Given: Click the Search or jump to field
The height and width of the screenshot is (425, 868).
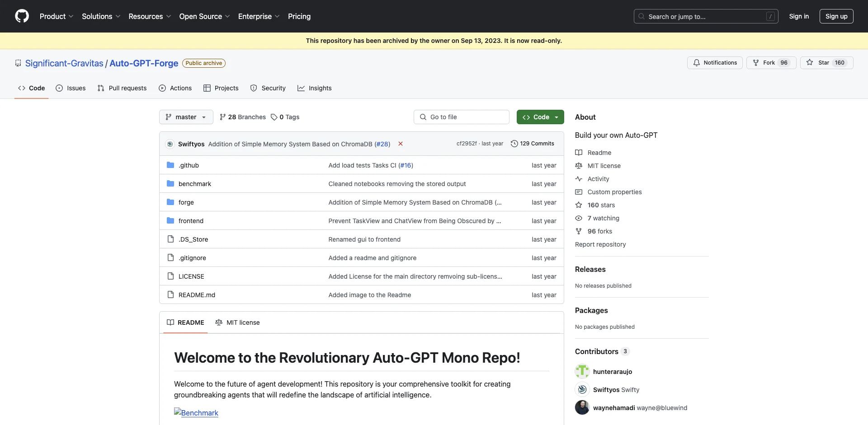Looking at the screenshot, I should coord(706,16).
